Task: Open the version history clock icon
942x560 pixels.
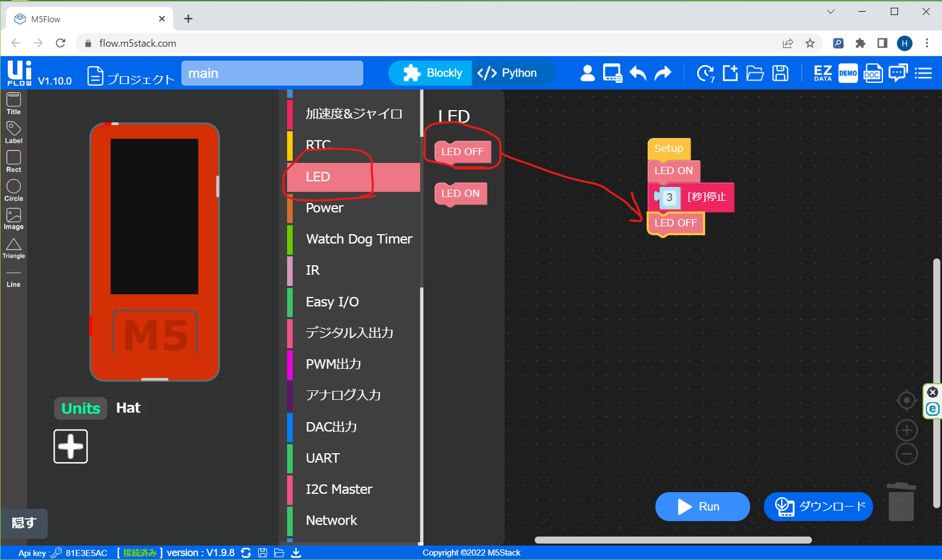Action: (706, 73)
